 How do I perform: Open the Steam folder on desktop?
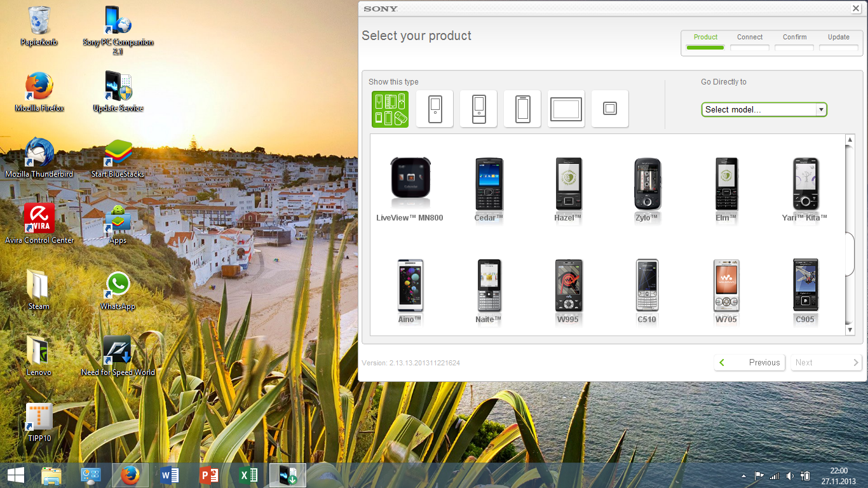pyautogui.click(x=39, y=290)
